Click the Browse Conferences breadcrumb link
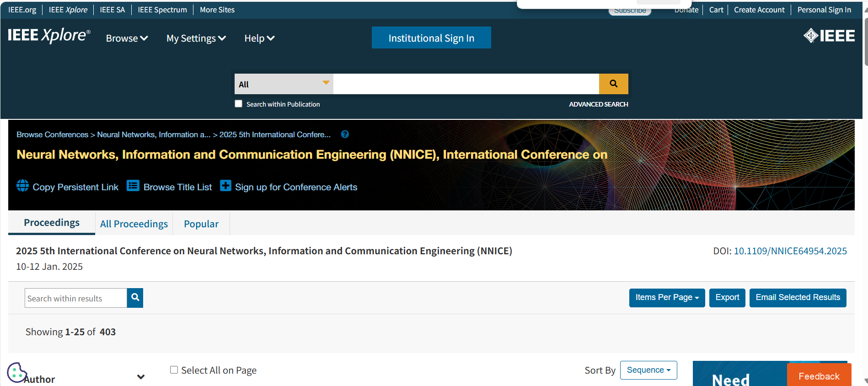 click(53, 134)
